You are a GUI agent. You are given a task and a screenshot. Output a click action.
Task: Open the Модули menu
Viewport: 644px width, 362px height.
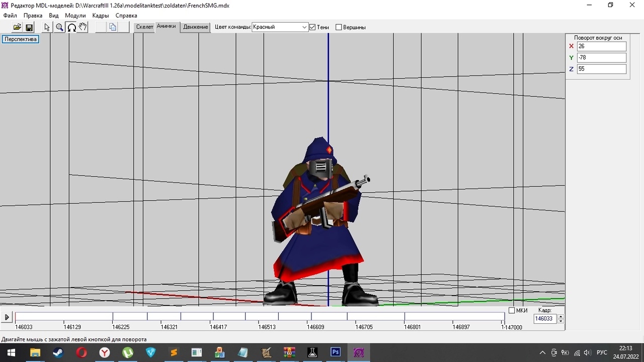pos(75,16)
